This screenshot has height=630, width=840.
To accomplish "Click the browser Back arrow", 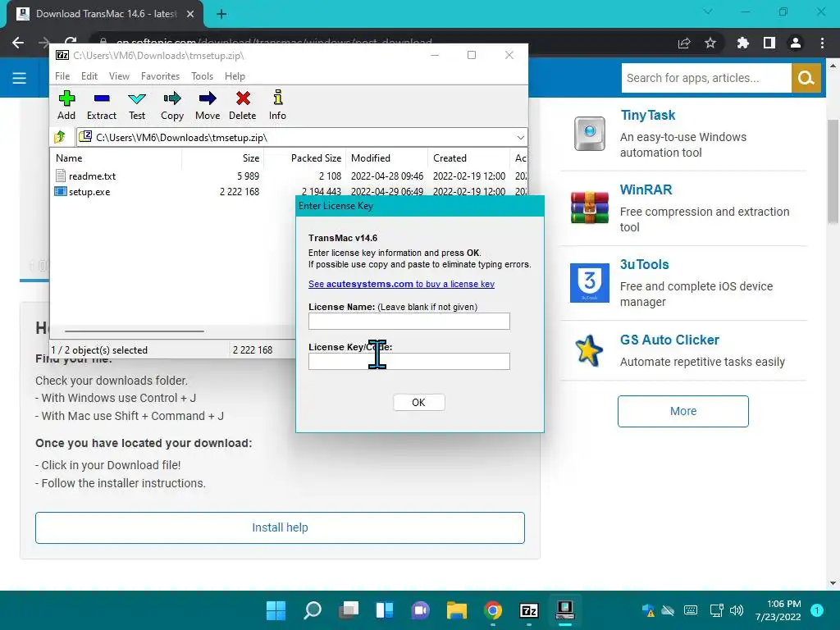I will 18,43.
